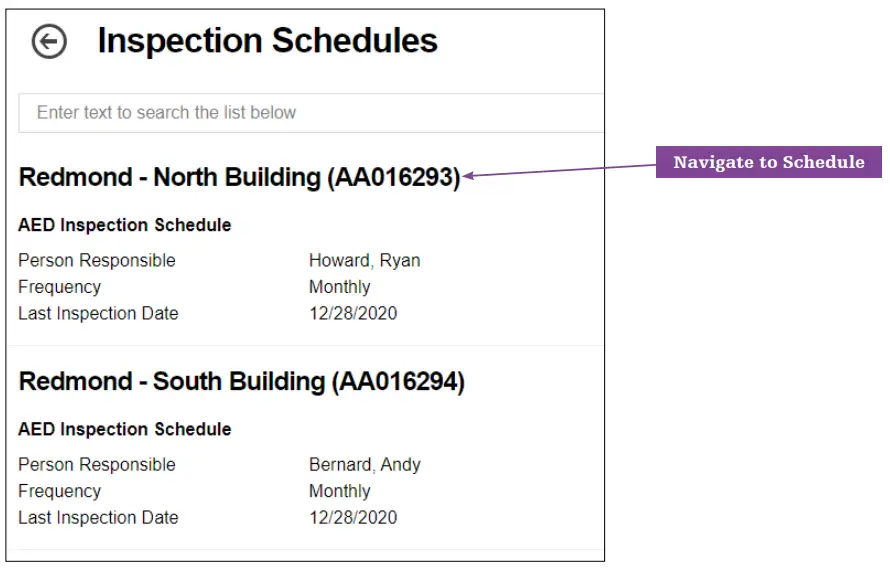Click Howard, Ryan responsible person value
890x572 pixels.
point(364,261)
